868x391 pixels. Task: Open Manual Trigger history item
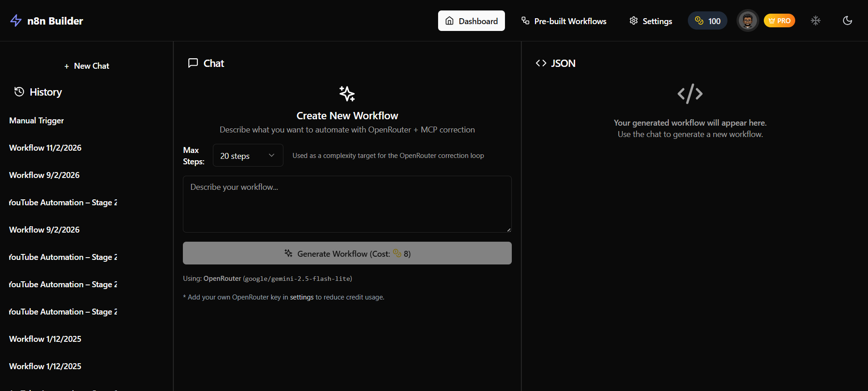coord(36,121)
